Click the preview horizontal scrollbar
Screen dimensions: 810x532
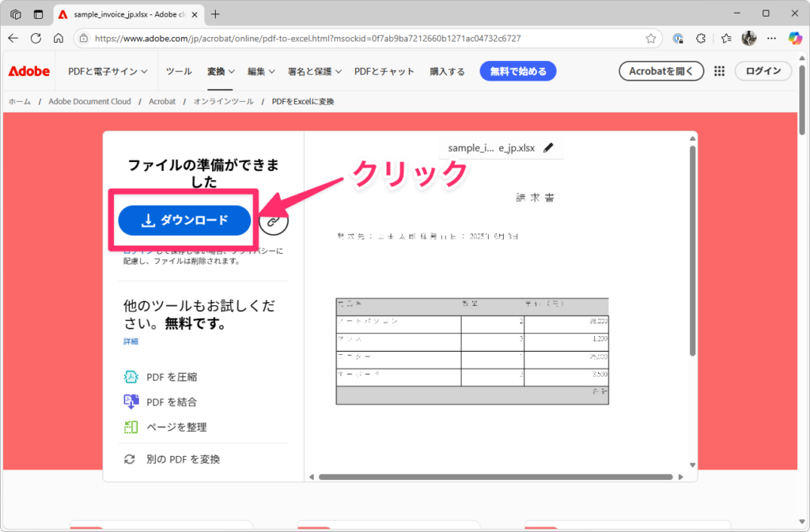pyautogui.click(x=495, y=477)
